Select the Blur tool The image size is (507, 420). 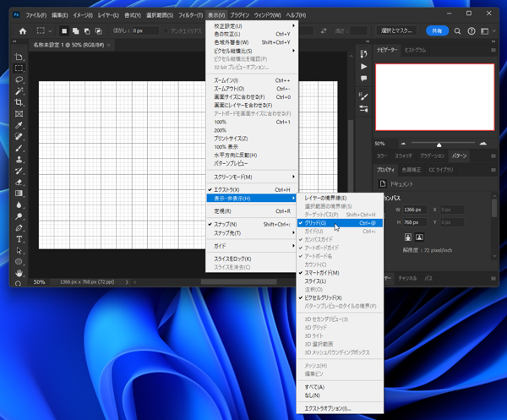point(19,205)
